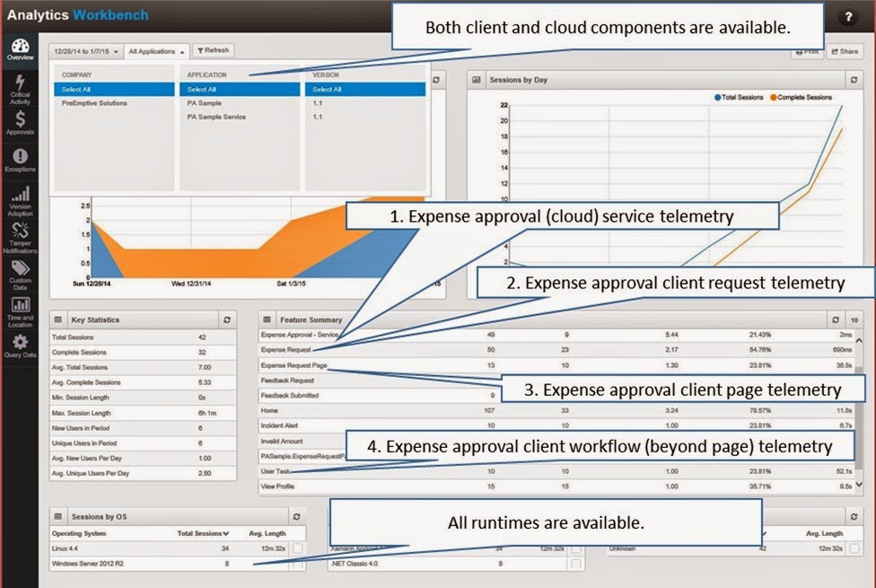Screen dimensions: 876x588
Task: Choose Select All under APPLICATION
Action: tap(240, 90)
